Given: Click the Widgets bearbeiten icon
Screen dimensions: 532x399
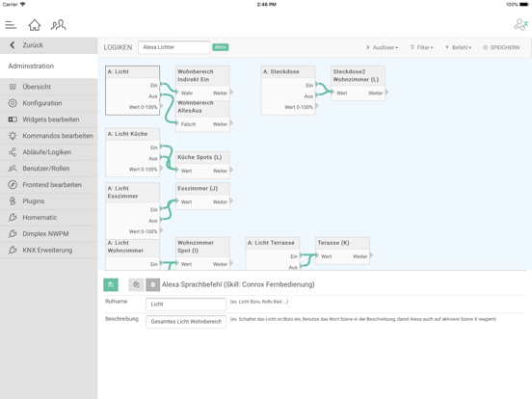Looking at the screenshot, I should click(x=13, y=120).
